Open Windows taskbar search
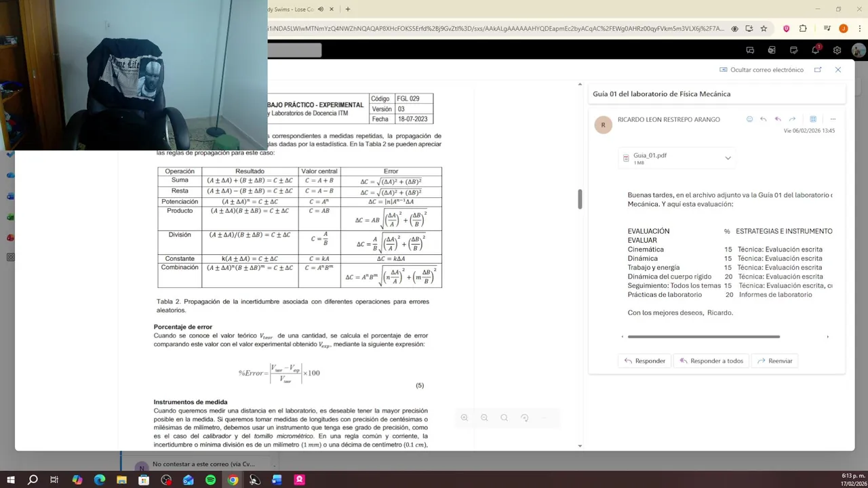 pyautogui.click(x=33, y=480)
